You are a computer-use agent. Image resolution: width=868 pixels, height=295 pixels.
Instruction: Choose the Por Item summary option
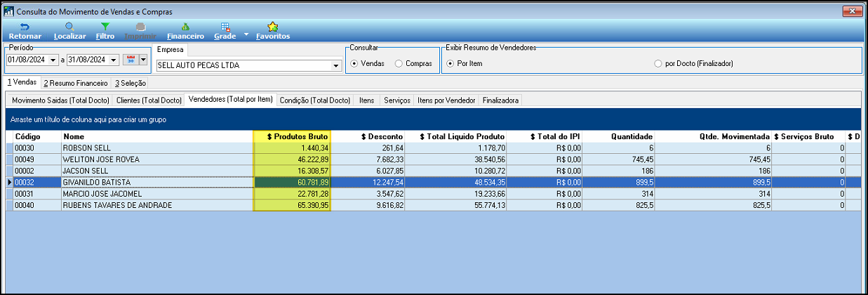coord(450,63)
